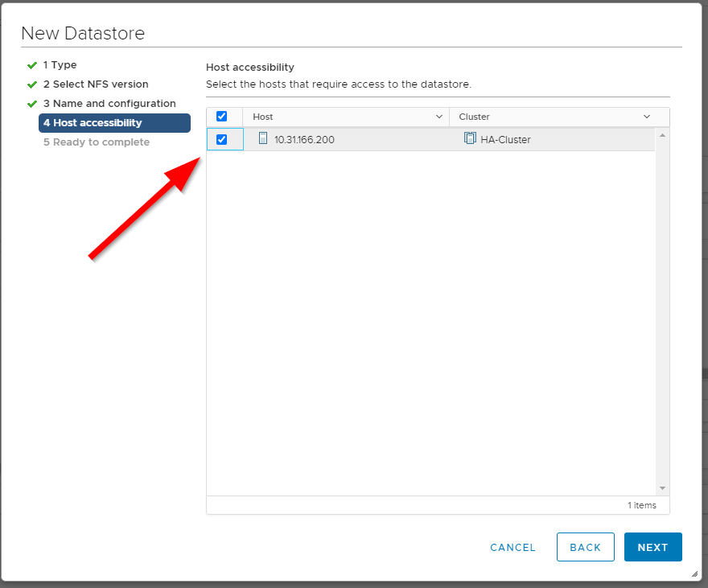Click the green checkmark next to 1 Type
This screenshot has height=588, width=708.
click(32, 65)
